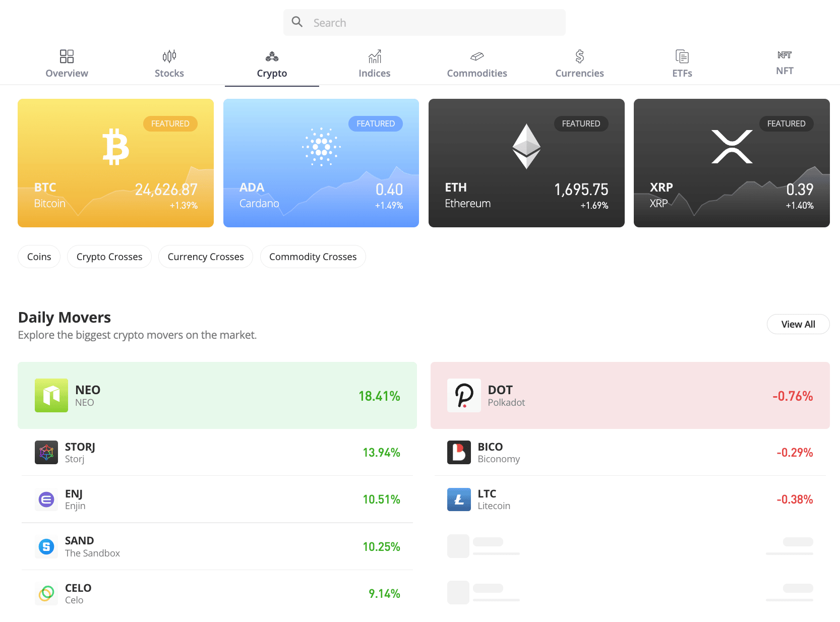This screenshot has width=840, height=622.
Task: Click BICO -0.29% loss value
Action: pos(795,453)
